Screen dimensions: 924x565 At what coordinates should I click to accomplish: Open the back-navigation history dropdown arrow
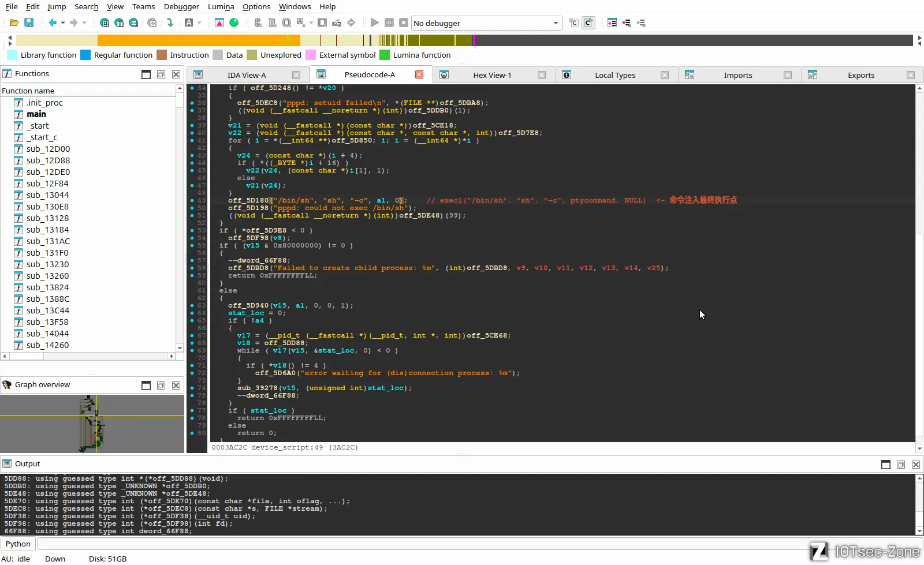[63, 23]
